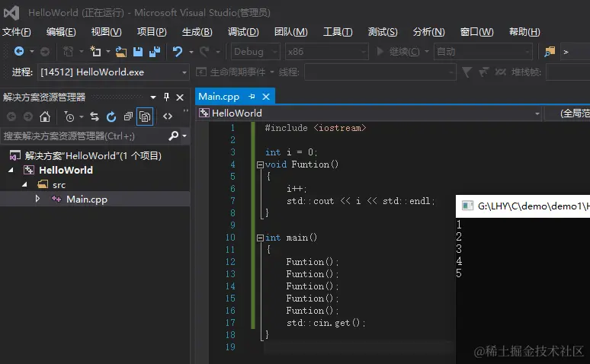The height and width of the screenshot is (364, 590).
Task: Open the 视图(V) menu
Action: click(106, 32)
